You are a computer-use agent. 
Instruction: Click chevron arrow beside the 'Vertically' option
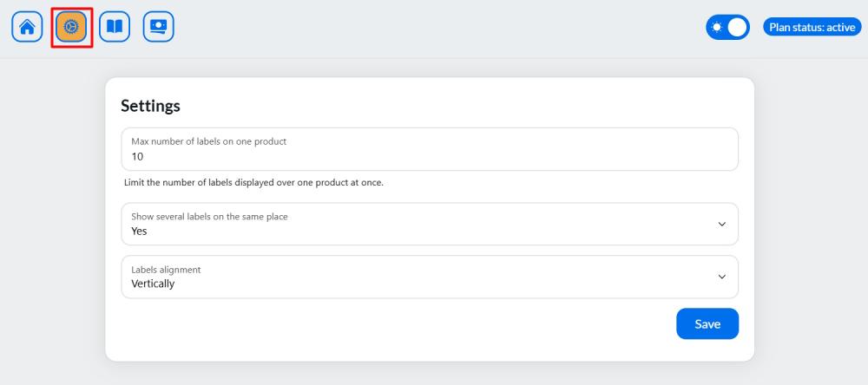(721, 277)
